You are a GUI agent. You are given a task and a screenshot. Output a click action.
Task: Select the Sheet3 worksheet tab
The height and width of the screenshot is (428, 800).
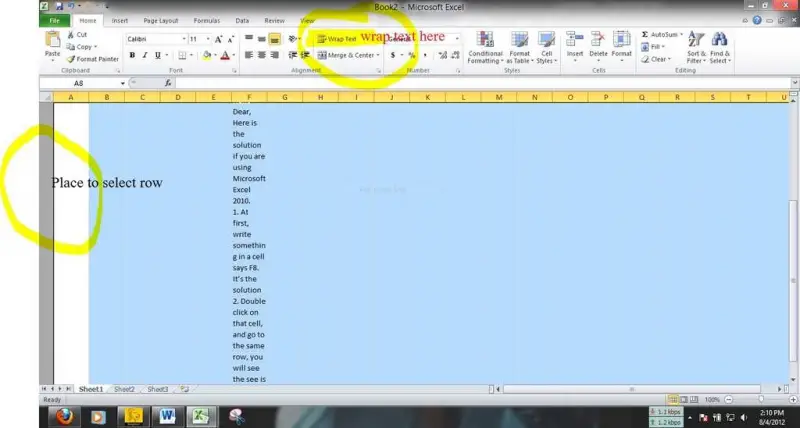tap(158, 389)
